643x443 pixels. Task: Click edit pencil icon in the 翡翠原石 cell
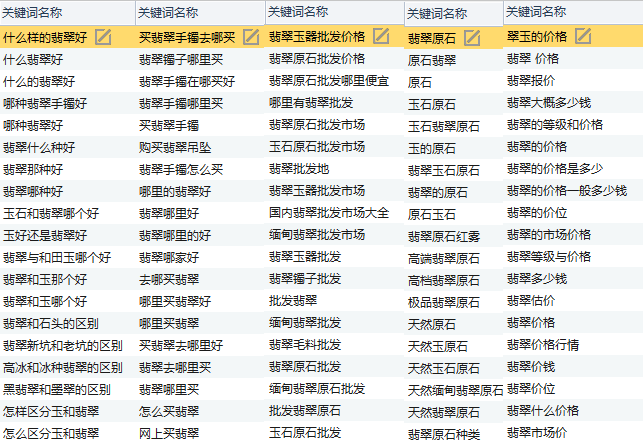pos(472,38)
